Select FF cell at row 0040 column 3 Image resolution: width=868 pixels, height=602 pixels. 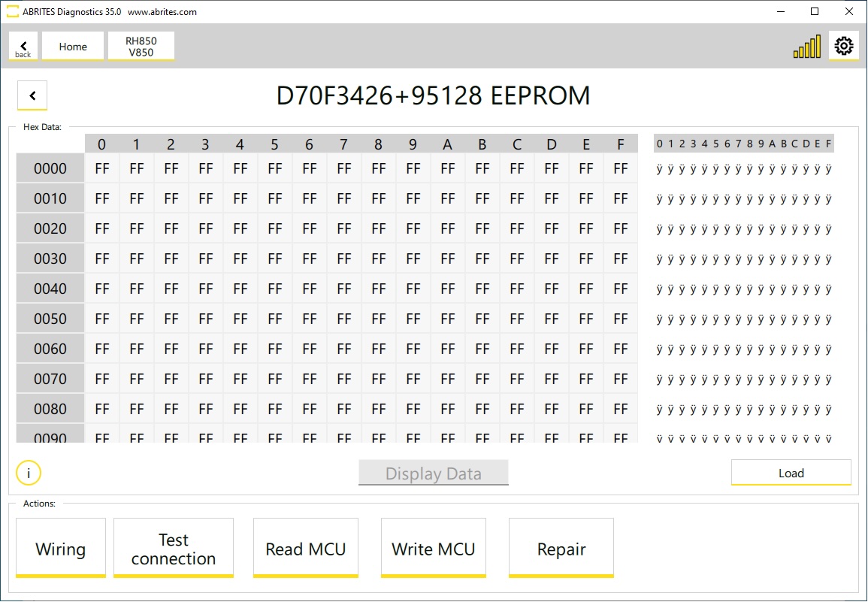205,289
